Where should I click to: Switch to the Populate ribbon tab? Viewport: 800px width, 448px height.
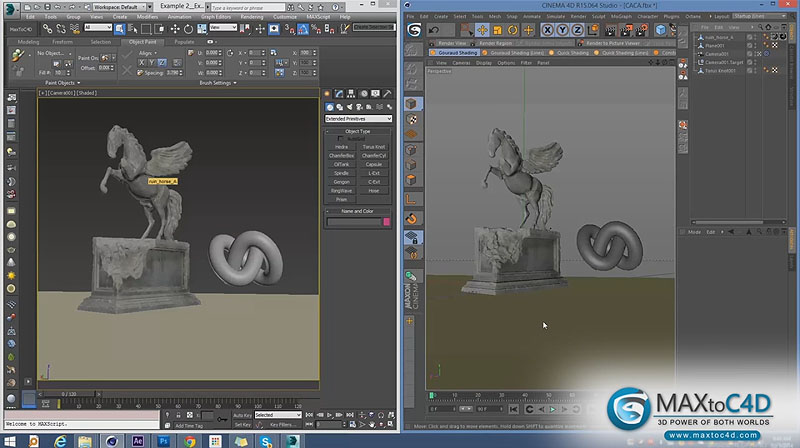(183, 42)
